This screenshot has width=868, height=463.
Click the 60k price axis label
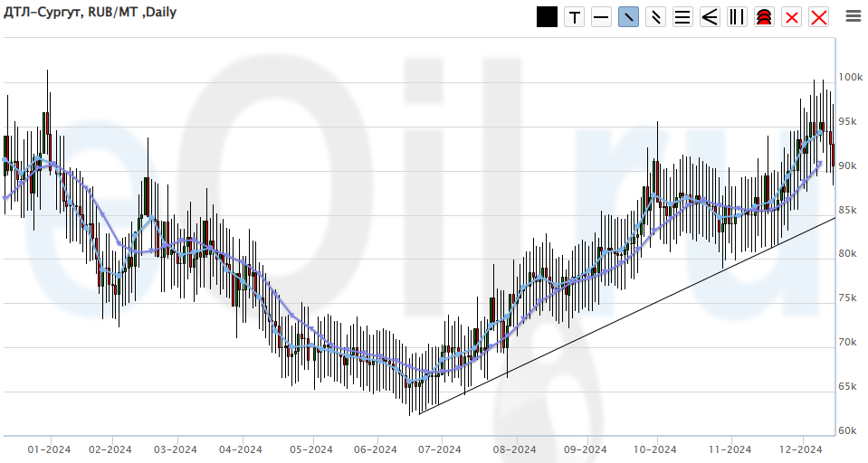(x=847, y=430)
